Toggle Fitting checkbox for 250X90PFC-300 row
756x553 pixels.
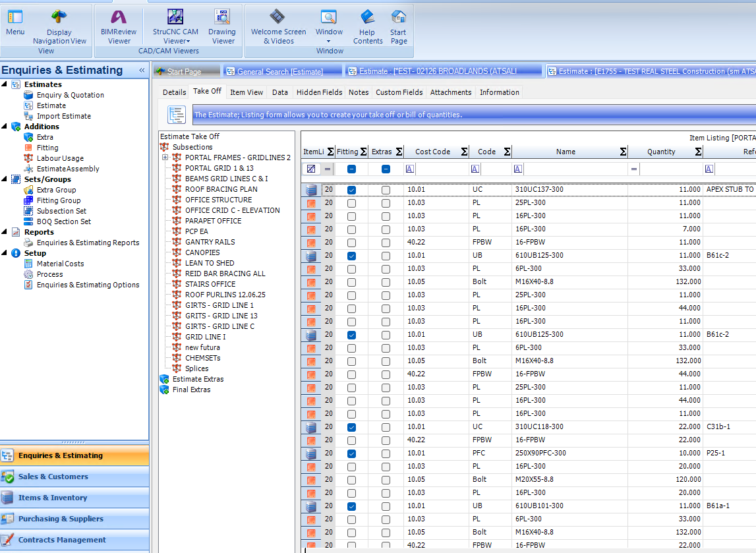pyautogui.click(x=351, y=453)
